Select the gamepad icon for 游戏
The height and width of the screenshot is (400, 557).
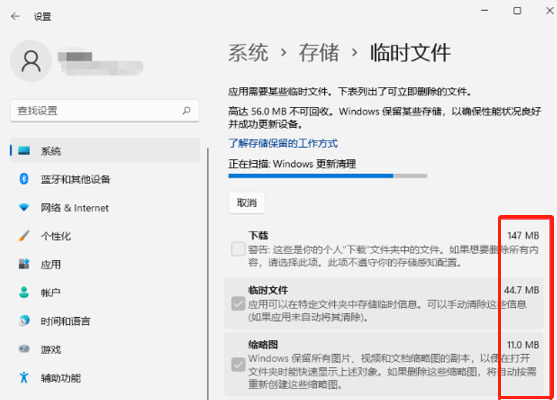click(x=24, y=349)
